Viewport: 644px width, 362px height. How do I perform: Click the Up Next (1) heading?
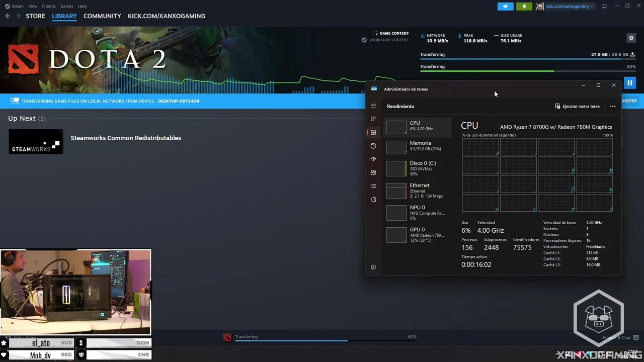(x=27, y=119)
